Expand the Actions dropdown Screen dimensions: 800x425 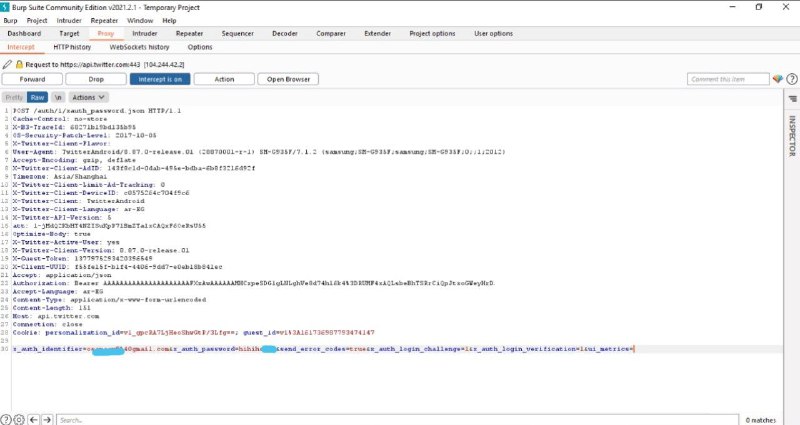point(88,97)
